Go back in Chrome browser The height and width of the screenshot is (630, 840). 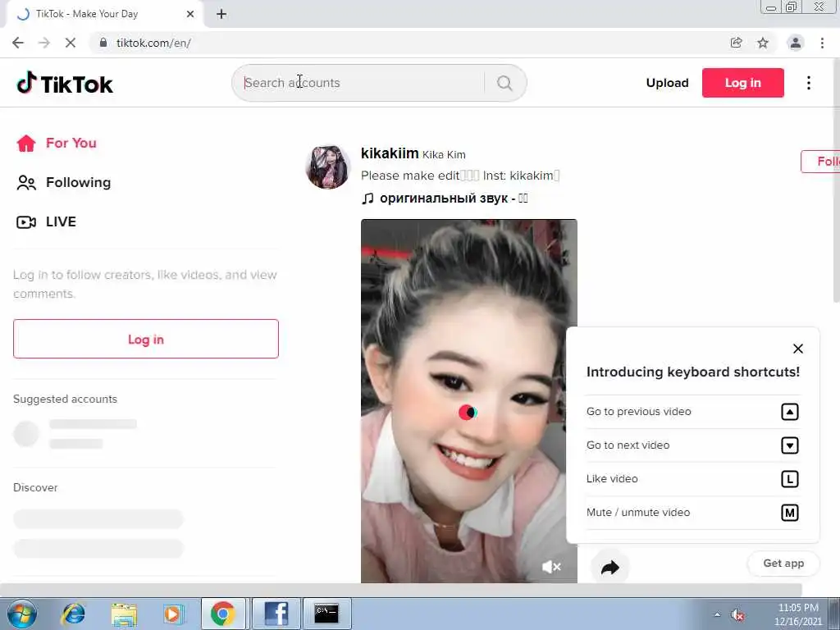click(x=18, y=43)
